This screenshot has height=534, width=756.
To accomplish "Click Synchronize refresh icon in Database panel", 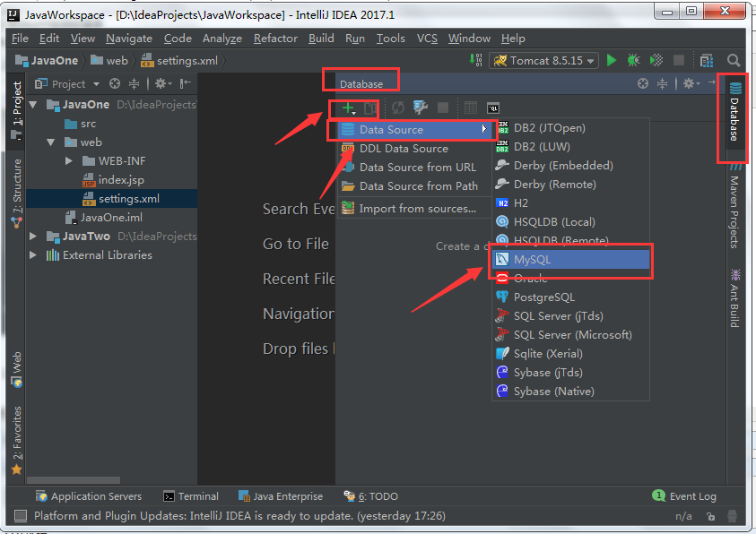I will tap(398, 108).
